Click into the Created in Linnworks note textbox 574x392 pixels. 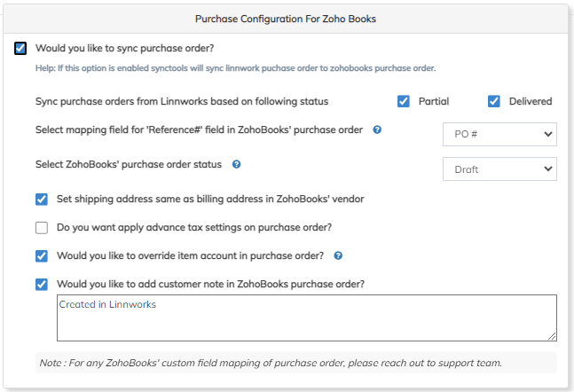tap(306, 318)
